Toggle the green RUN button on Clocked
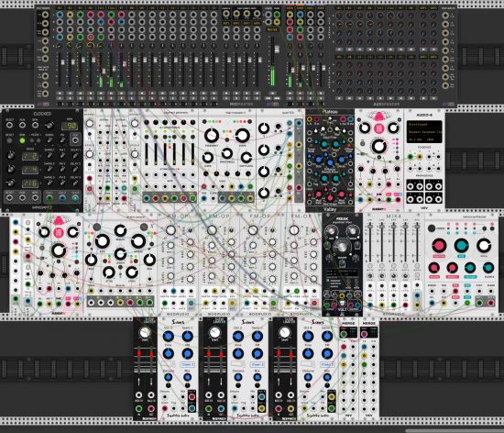This screenshot has height=433, width=504. click(22, 140)
